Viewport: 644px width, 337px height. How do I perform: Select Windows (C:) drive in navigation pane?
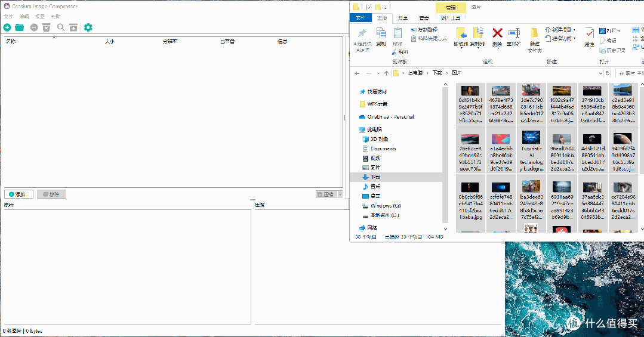click(x=381, y=206)
